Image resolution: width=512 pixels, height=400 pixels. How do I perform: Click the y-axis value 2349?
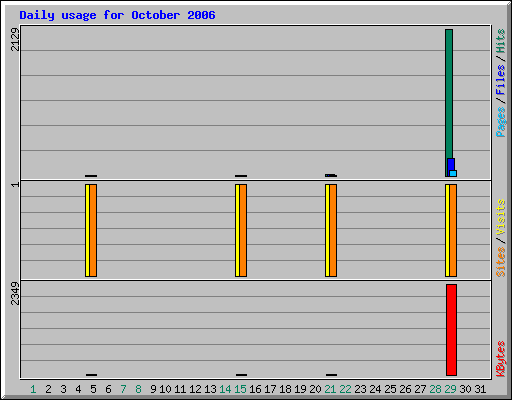tap(15, 293)
